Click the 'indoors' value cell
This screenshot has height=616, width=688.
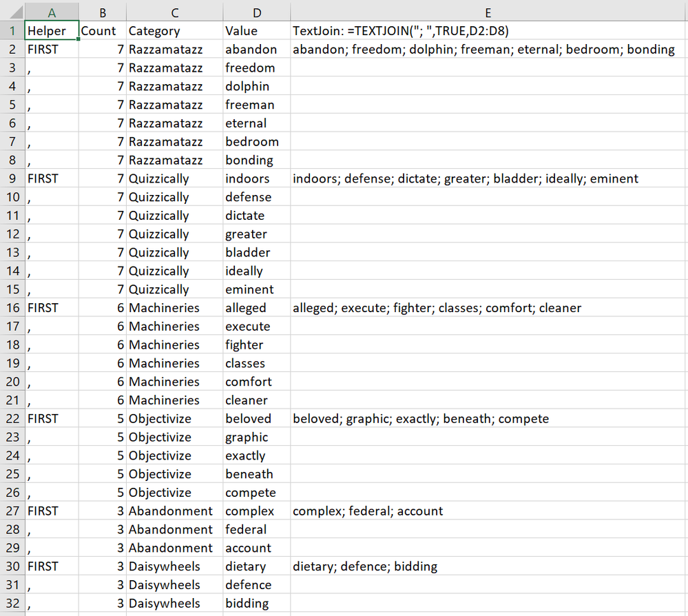257,178
